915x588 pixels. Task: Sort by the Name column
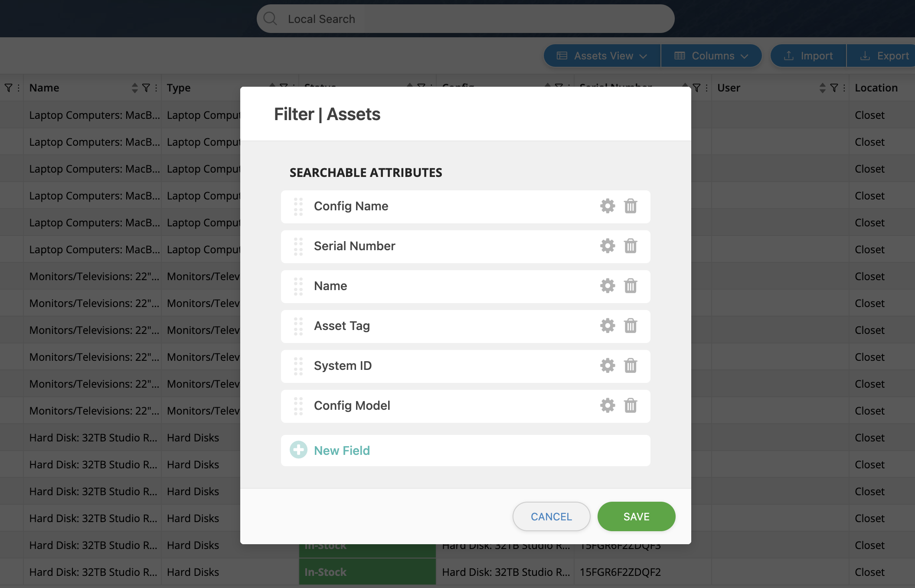[134, 88]
